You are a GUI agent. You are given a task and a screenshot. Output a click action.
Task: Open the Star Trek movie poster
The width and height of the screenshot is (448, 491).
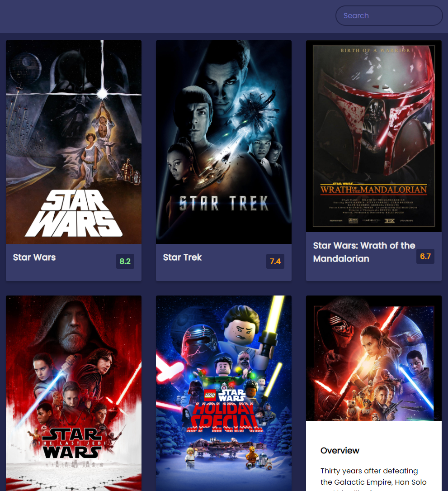(x=224, y=142)
